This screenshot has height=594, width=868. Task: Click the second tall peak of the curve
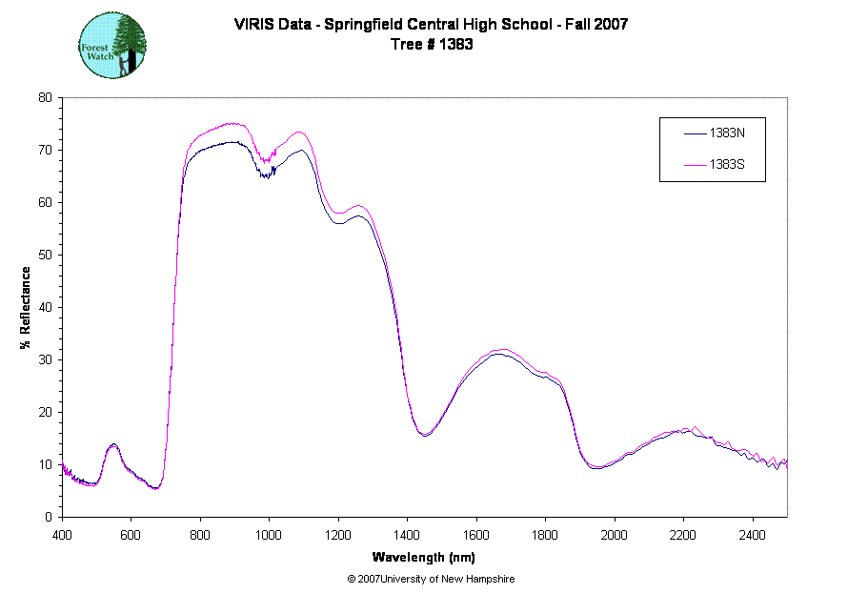click(298, 133)
